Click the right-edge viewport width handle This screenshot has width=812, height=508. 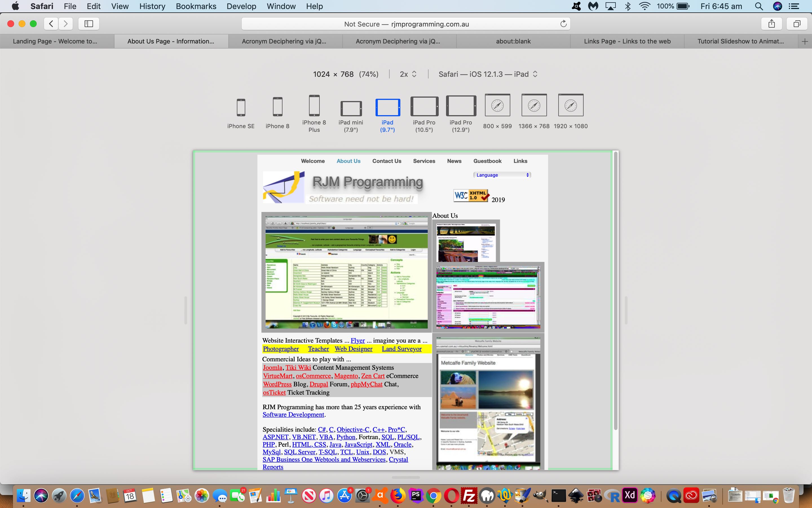tap(626, 310)
